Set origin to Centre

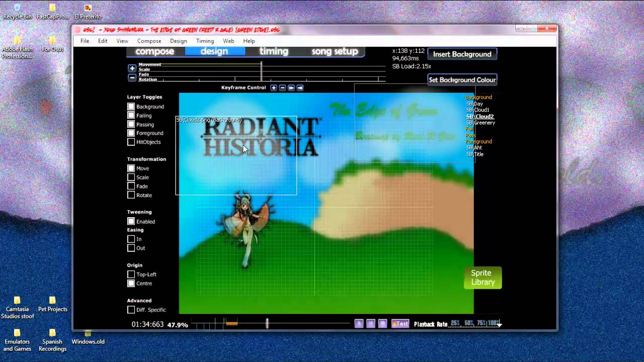131,284
